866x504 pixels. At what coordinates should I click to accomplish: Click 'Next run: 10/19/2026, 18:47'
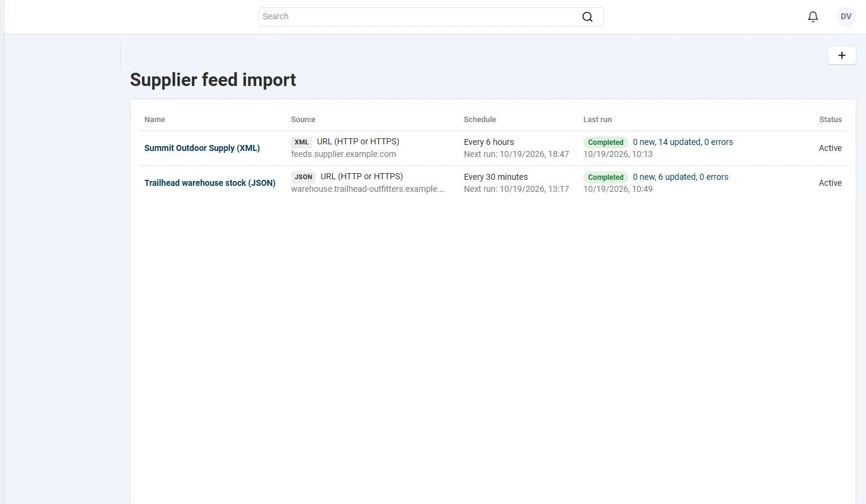(x=516, y=154)
